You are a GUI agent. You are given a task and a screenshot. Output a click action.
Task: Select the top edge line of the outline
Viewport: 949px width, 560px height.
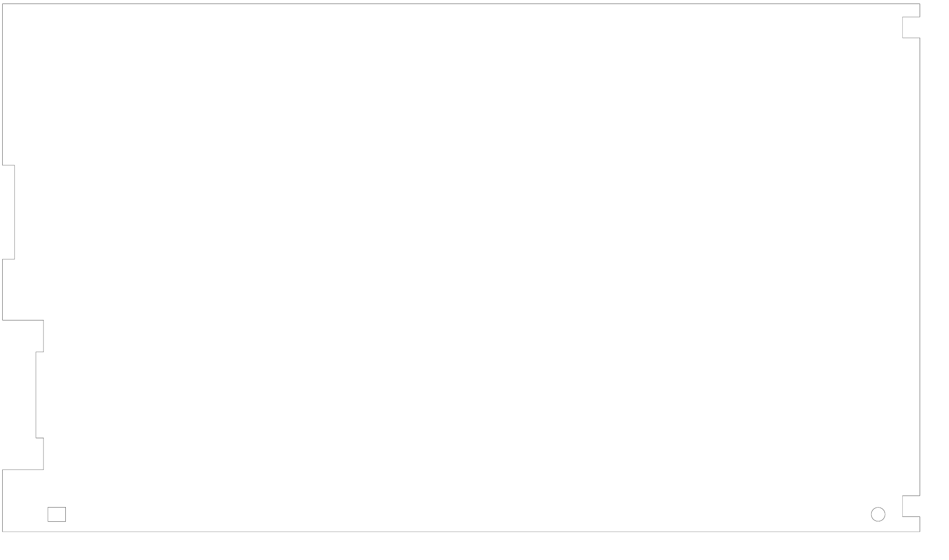point(461,4)
